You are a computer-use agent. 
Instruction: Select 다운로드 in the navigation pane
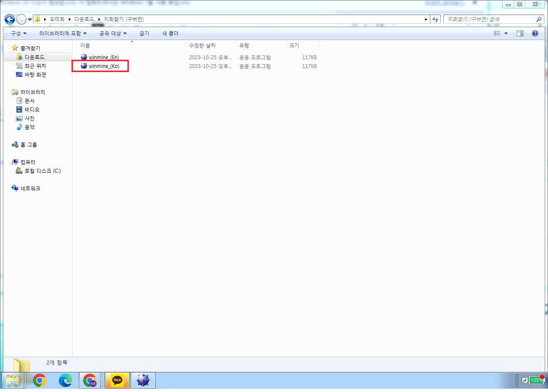pos(38,57)
